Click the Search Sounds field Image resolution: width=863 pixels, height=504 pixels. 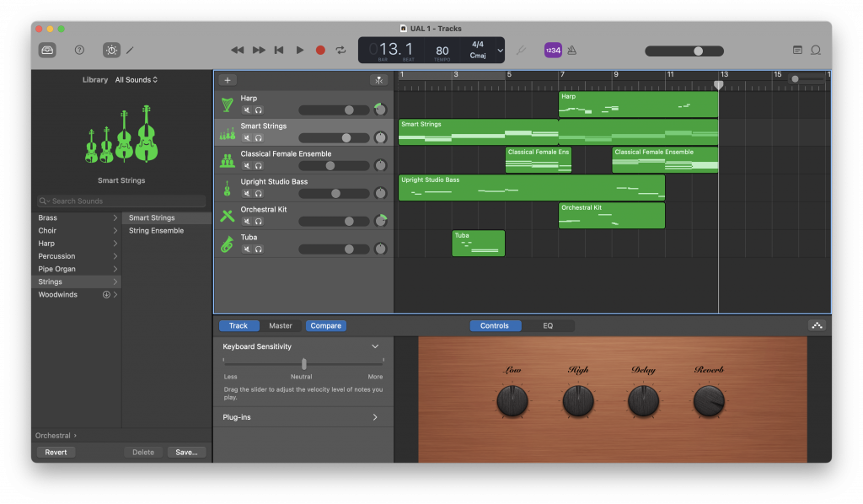point(121,201)
